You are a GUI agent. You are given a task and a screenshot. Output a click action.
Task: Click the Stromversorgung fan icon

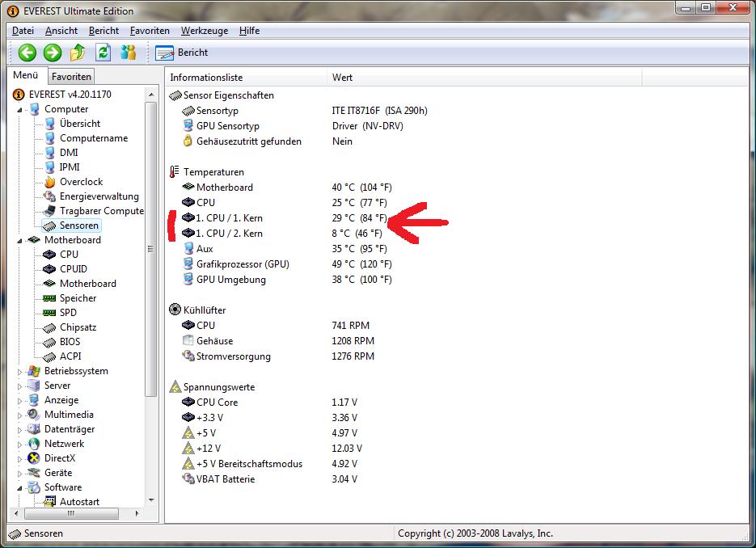coord(188,356)
